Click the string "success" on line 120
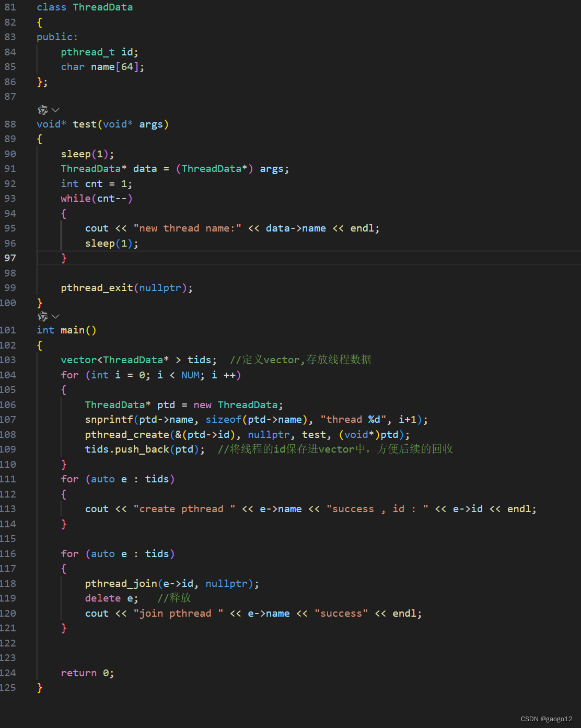581x728 pixels. [341, 614]
